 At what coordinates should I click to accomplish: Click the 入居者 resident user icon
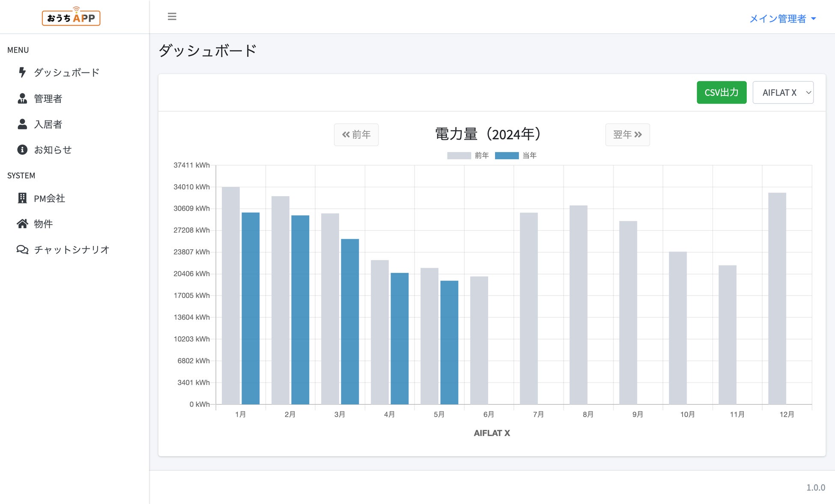(22, 124)
